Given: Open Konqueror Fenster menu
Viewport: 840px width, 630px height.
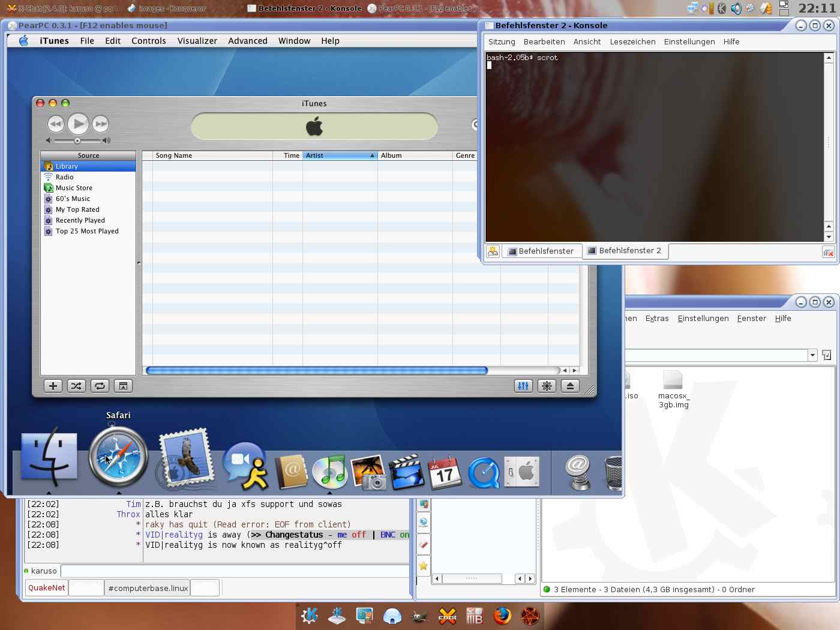Looking at the screenshot, I should [752, 319].
